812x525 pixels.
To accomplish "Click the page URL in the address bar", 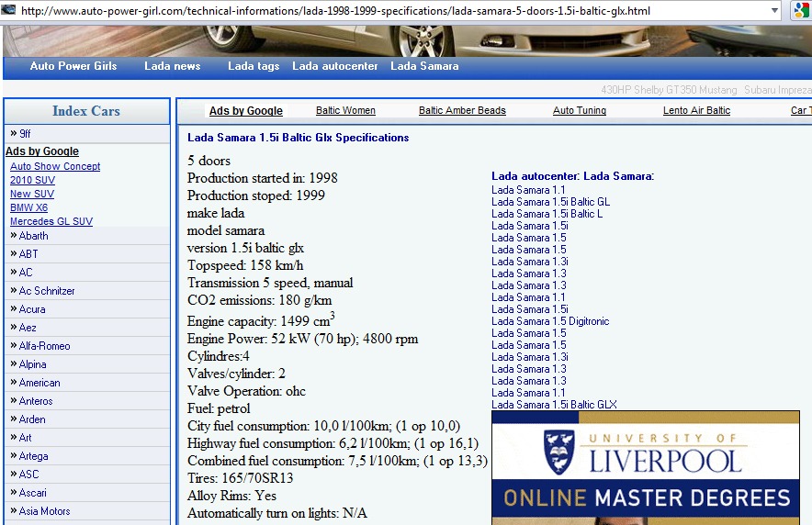I will tap(335, 10).
